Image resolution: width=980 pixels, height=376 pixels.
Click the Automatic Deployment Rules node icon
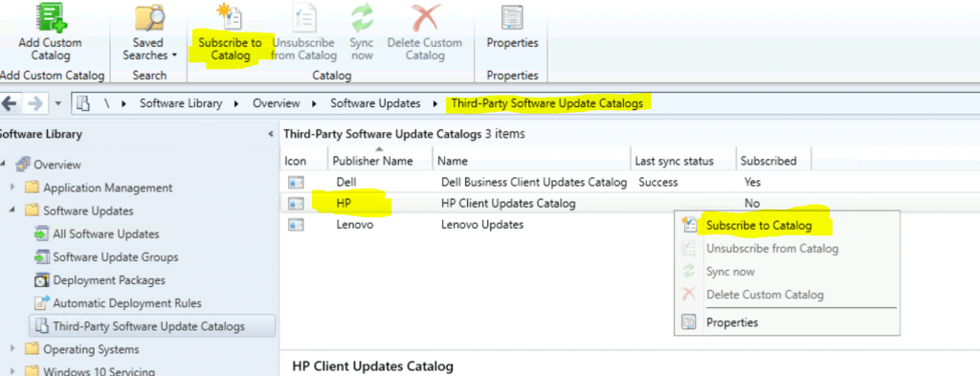[41, 303]
